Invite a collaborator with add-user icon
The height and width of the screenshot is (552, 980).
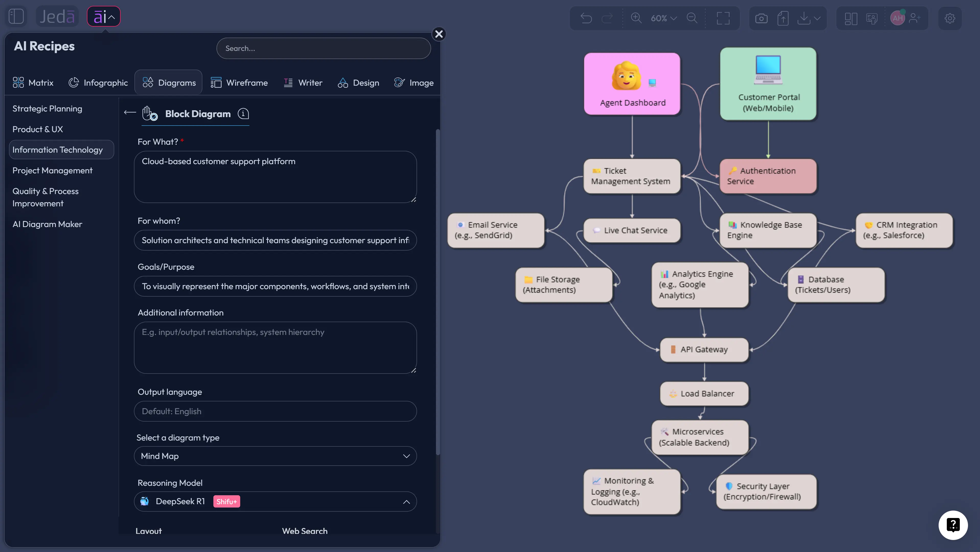coord(915,18)
